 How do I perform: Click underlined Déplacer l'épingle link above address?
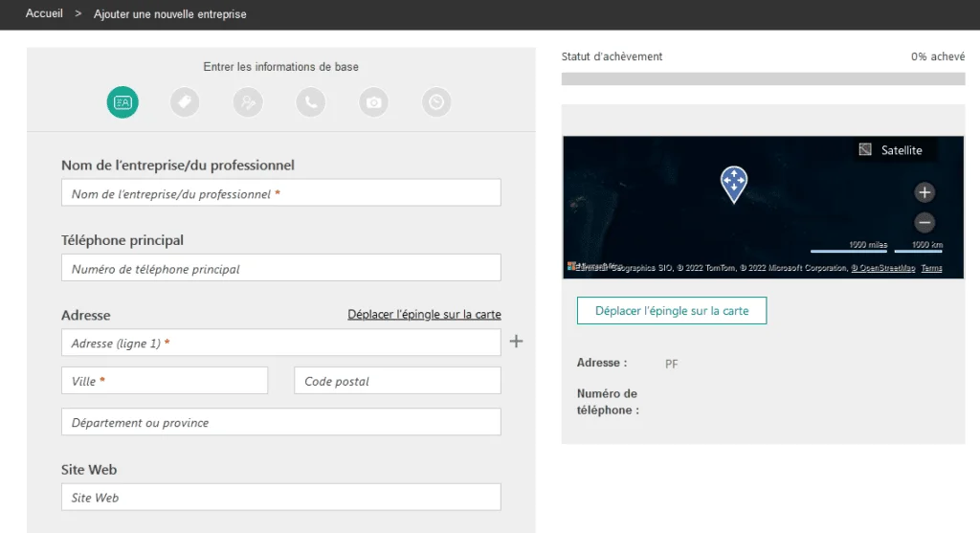tap(424, 314)
